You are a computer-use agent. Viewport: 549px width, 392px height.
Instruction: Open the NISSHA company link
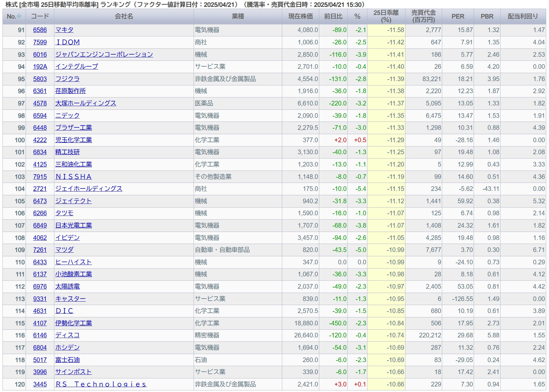[73, 177]
